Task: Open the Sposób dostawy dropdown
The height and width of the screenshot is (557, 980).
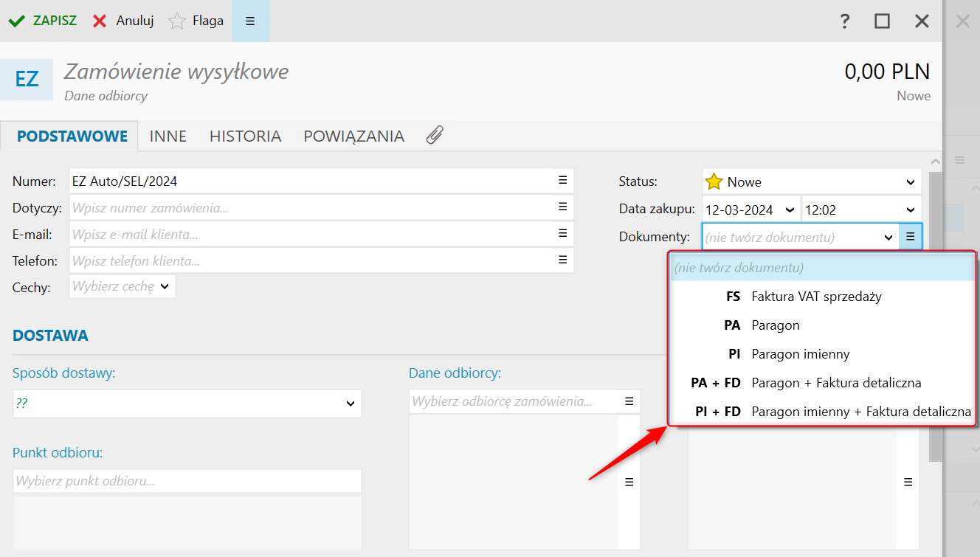Action: tap(350, 404)
